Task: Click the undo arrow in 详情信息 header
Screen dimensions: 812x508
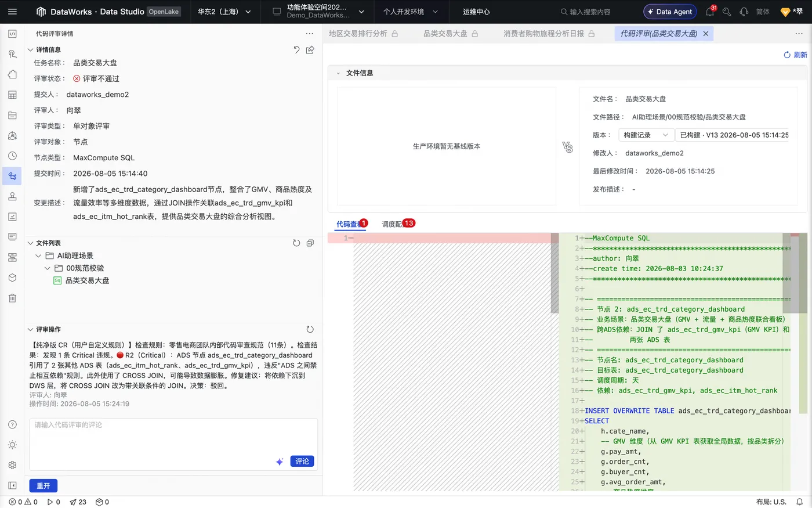Action: pyautogui.click(x=296, y=50)
